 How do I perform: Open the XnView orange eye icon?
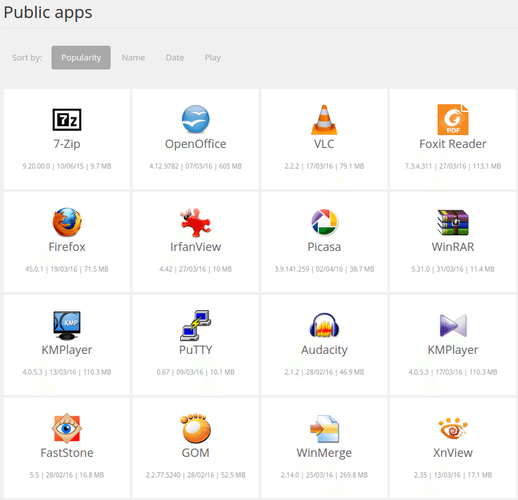(x=453, y=428)
